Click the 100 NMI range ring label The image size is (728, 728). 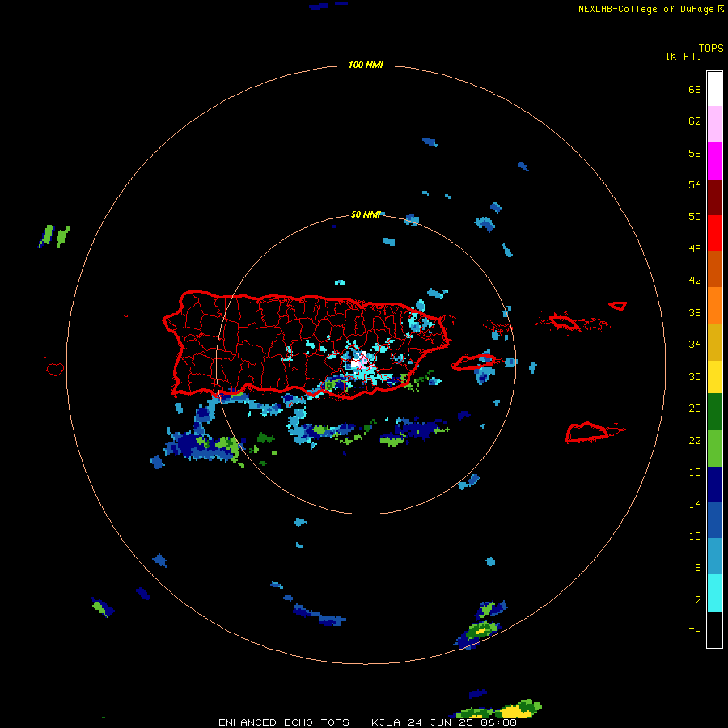366,65
